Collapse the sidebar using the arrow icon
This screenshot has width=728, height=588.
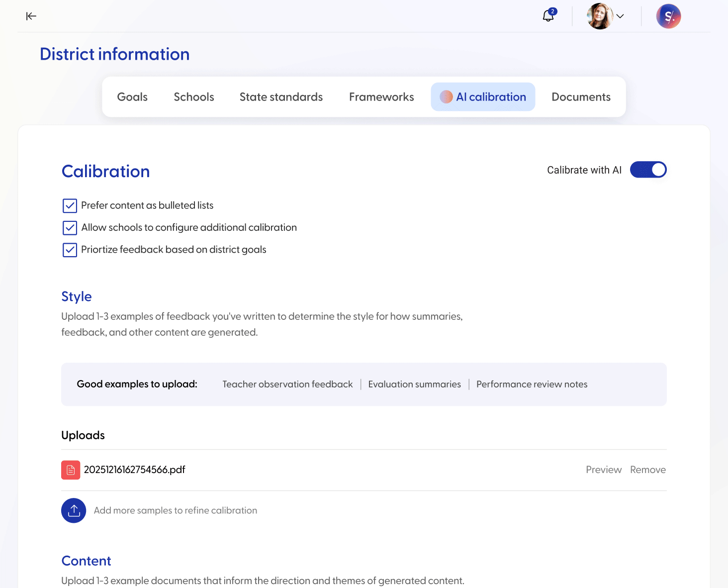pyautogui.click(x=31, y=16)
